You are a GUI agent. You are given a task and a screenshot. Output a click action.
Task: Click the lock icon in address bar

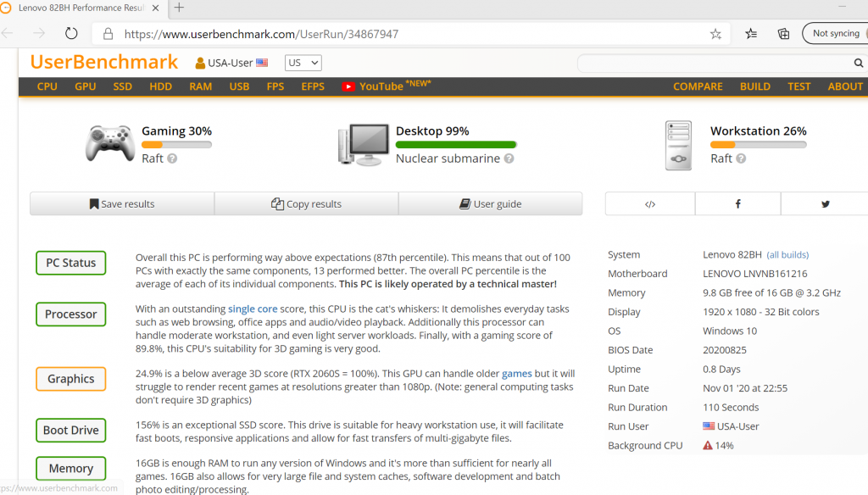click(x=108, y=34)
